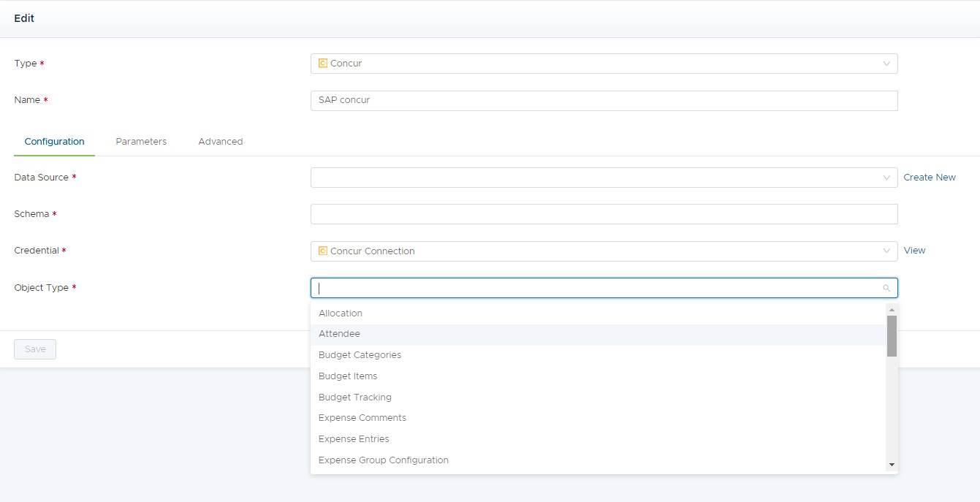Open the Data Source dropdown
This screenshot has width=980, height=502.
coord(603,178)
